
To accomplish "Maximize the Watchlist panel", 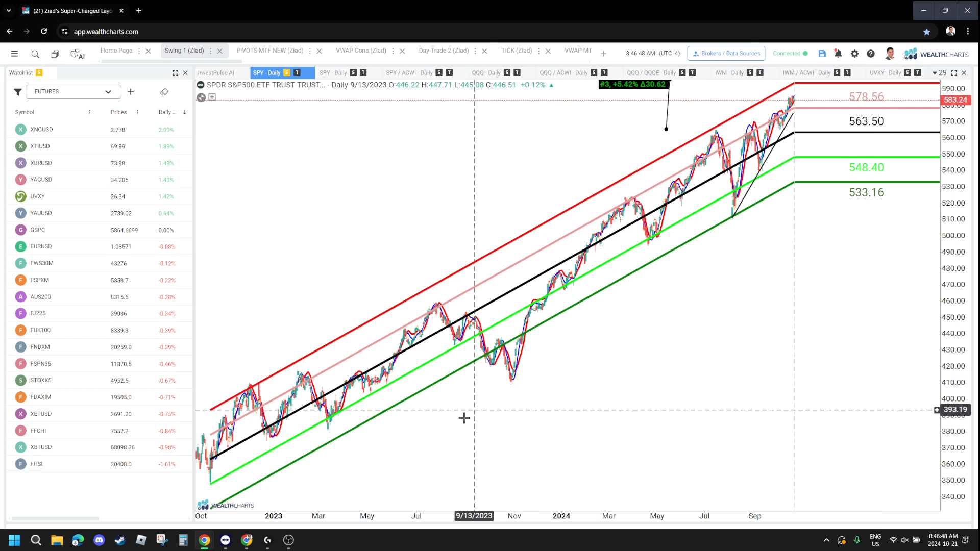I will click(x=175, y=73).
